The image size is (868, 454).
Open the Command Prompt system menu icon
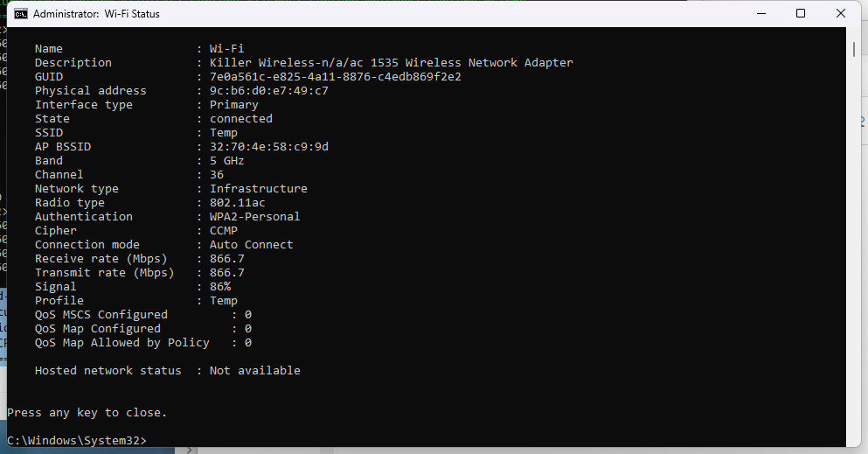pos(21,14)
